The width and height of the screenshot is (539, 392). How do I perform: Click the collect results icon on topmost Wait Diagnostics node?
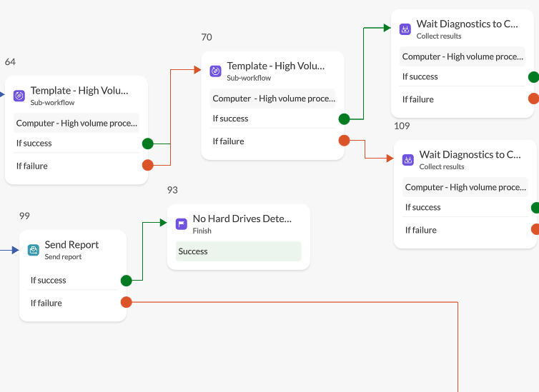click(405, 29)
